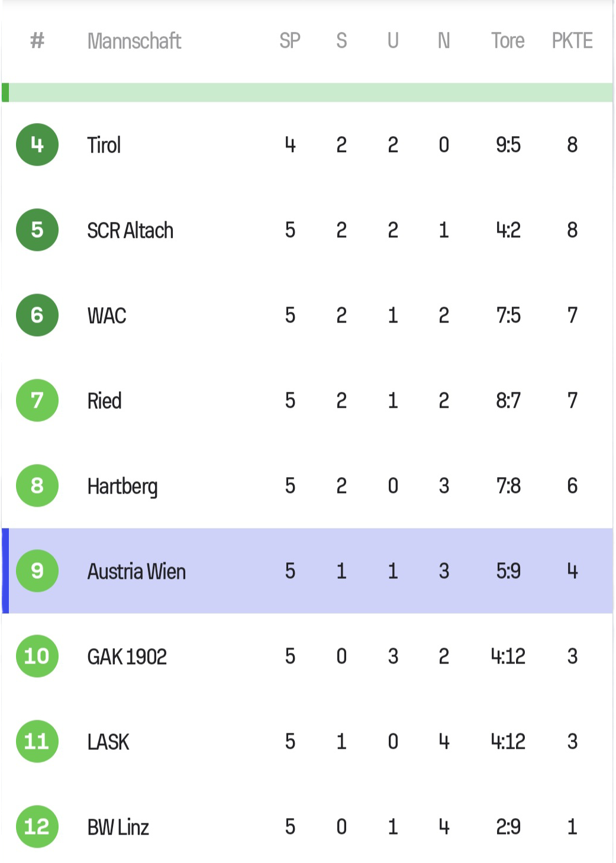Image resolution: width=616 pixels, height=863 pixels.
Task: Click the position 12 badge for BW Linz
Action: tap(37, 826)
